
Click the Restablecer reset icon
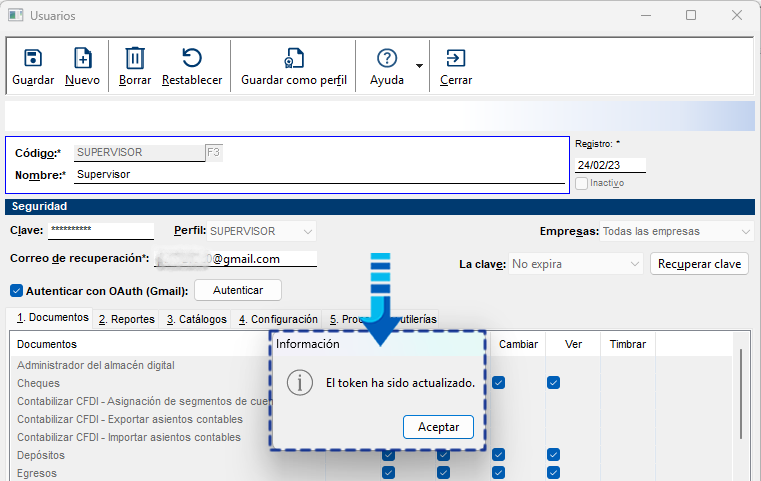point(191,59)
